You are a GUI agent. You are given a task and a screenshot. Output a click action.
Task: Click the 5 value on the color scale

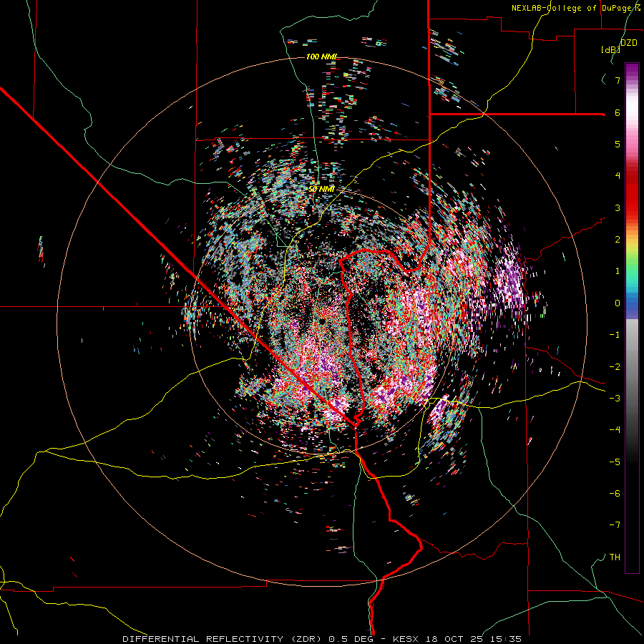click(618, 144)
